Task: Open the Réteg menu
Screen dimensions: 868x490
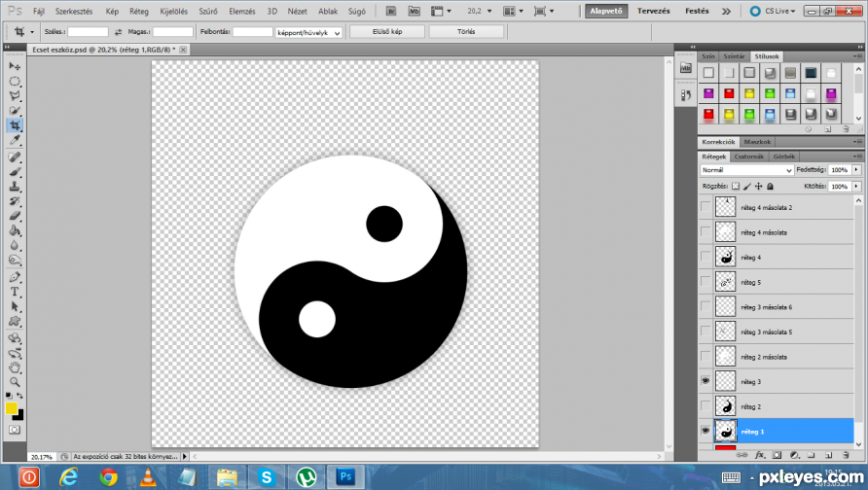Action: pos(139,11)
